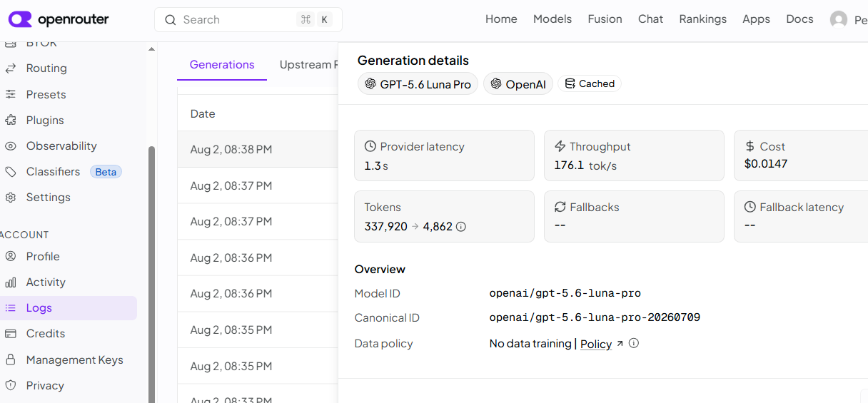
Task: Click the Logs list icon
Action: click(x=11, y=307)
